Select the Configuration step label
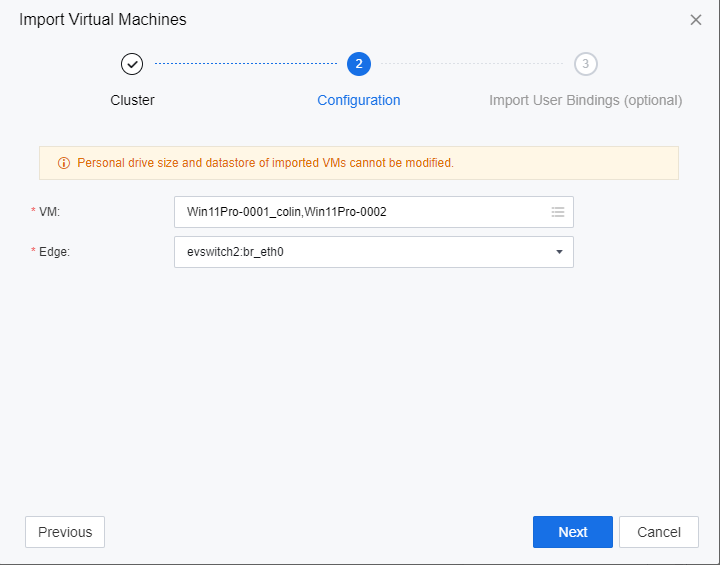The width and height of the screenshot is (720, 565). point(359,100)
